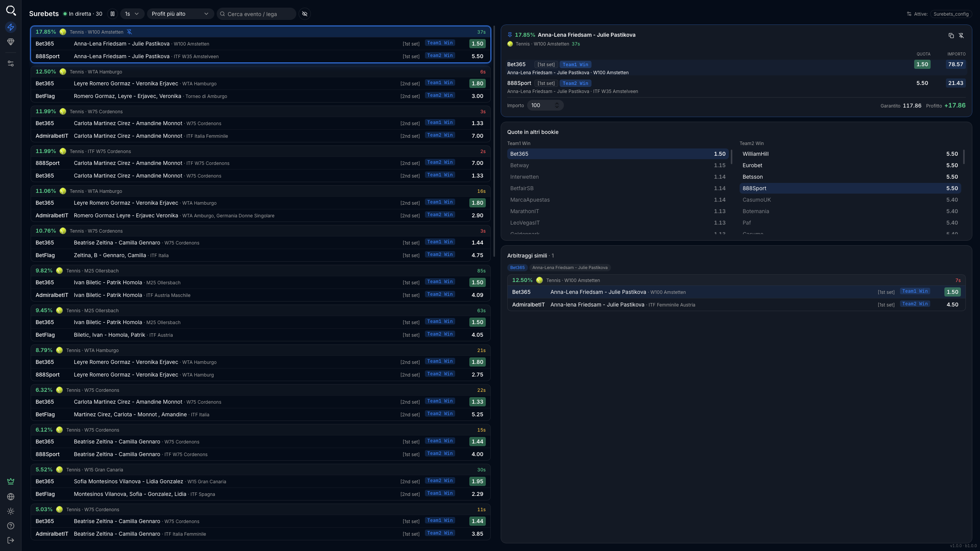The image size is (980, 551).
Task: Click the logout arrow icon
Action: 11,540
